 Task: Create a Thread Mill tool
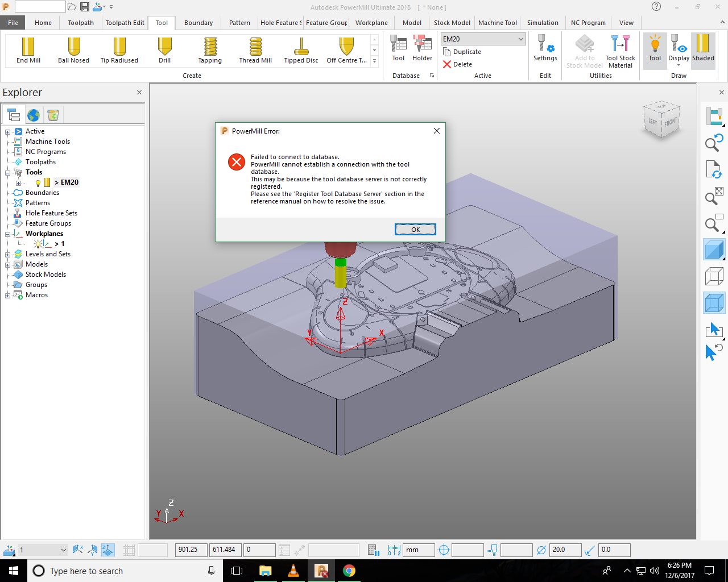[255, 50]
